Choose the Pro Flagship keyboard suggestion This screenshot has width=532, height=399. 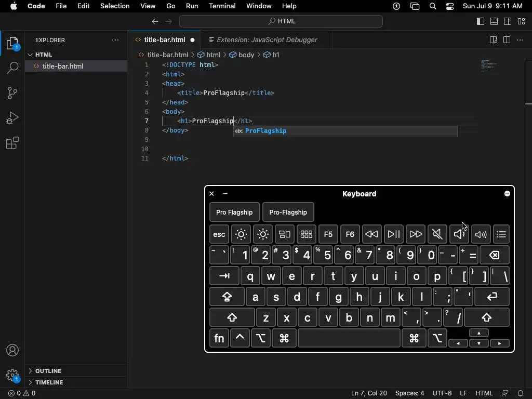coord(234,212)
